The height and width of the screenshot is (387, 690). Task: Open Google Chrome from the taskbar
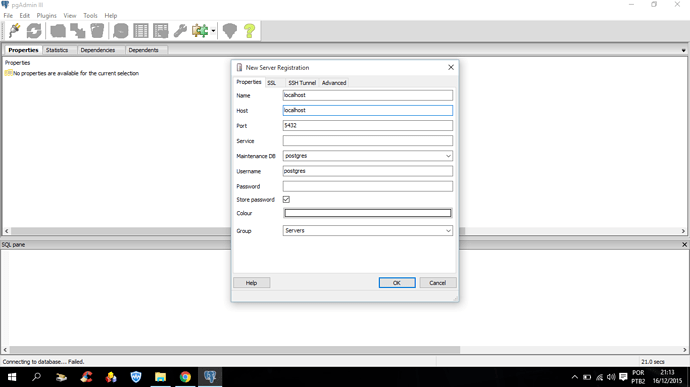tap(185, 377)
